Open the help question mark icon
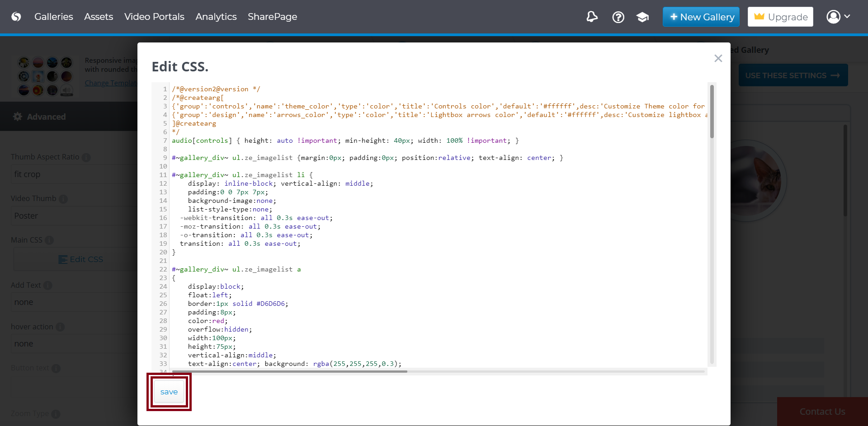868x426 pixels. (618, 17)
